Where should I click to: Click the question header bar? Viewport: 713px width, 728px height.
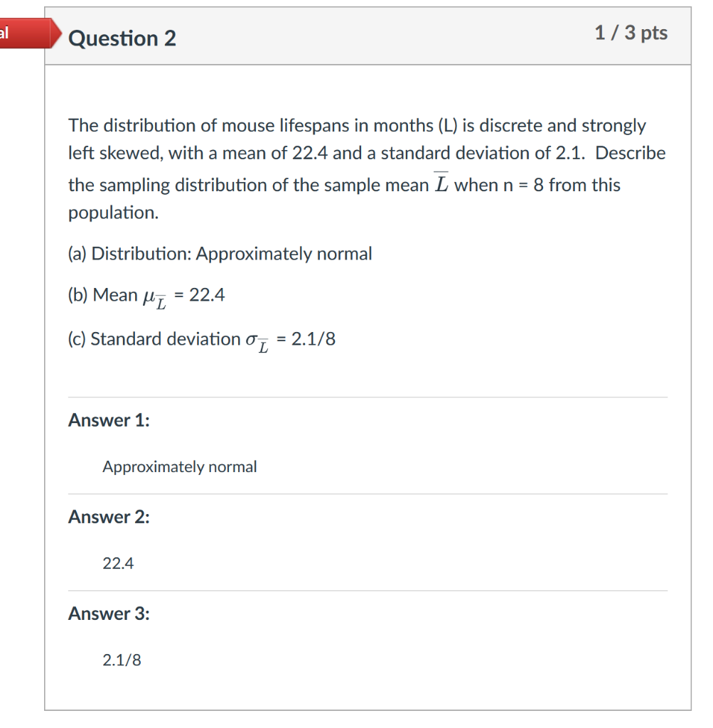pos(368,36)
